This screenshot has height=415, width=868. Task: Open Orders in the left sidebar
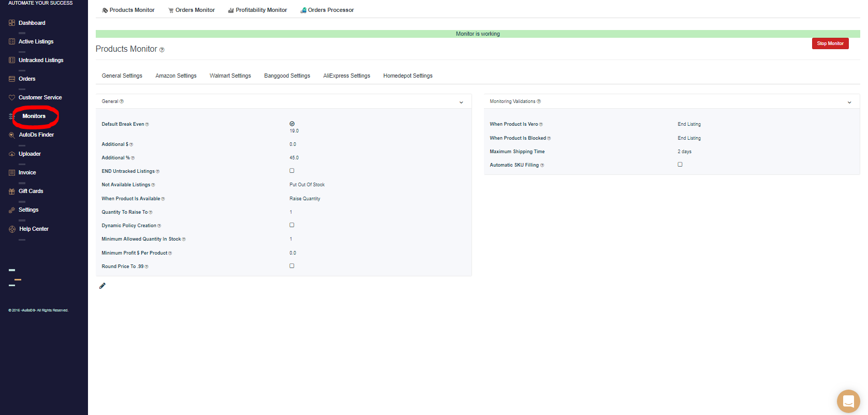pyautogui.click(x=27, y=79)
